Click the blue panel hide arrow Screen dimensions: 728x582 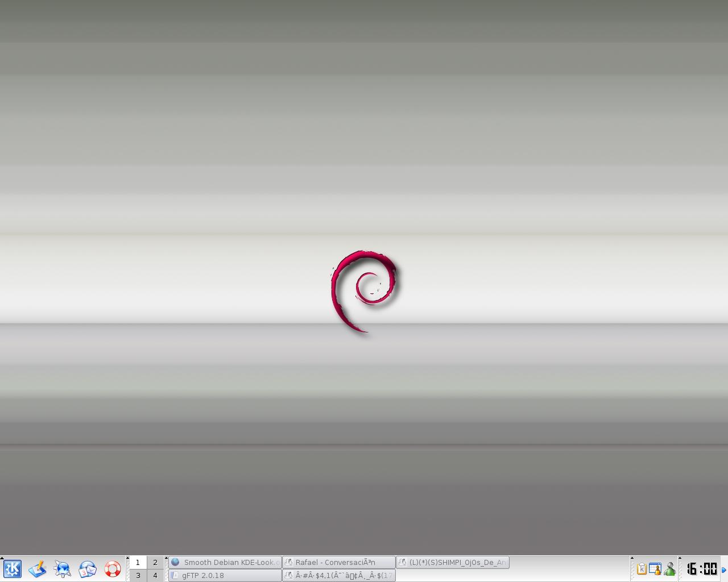point(724,570)
